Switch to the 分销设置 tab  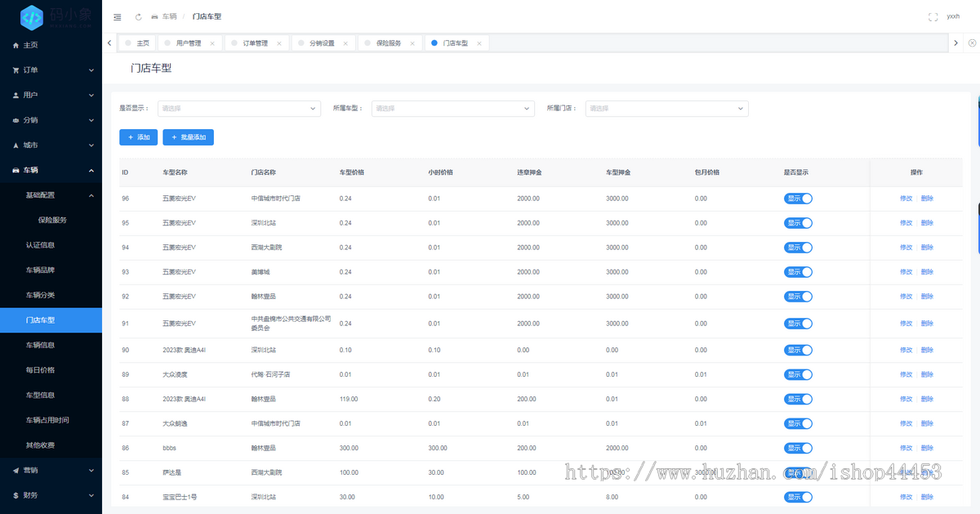click(x=322, y=43)
